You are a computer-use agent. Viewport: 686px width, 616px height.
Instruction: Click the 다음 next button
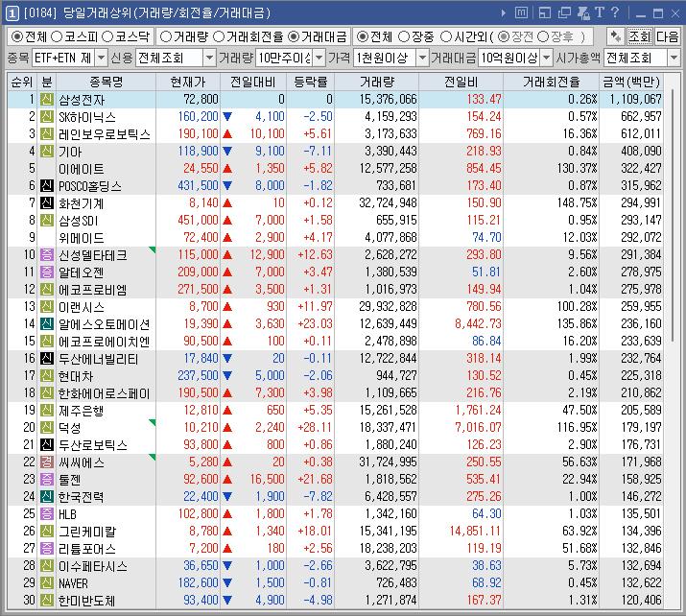click(667, 36)
